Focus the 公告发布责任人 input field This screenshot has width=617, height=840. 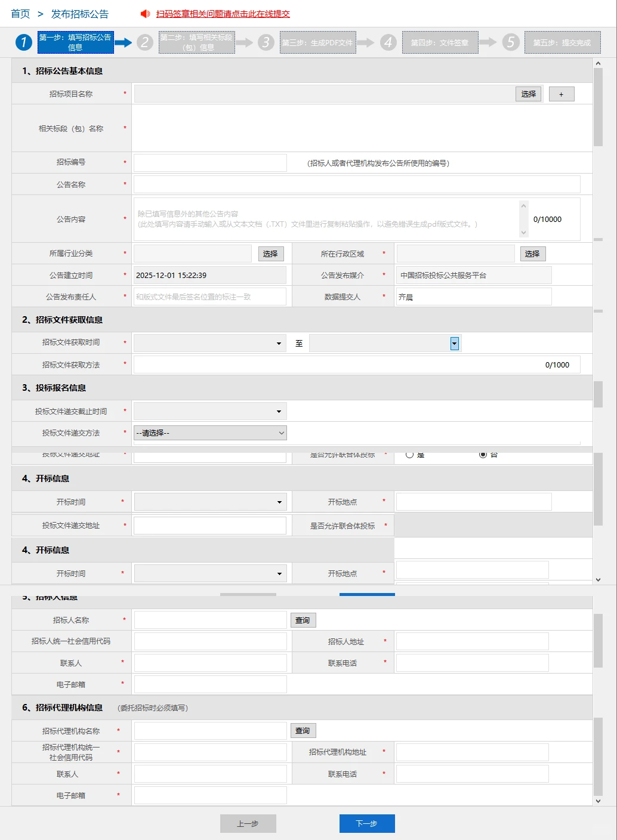tap(210, 297)
